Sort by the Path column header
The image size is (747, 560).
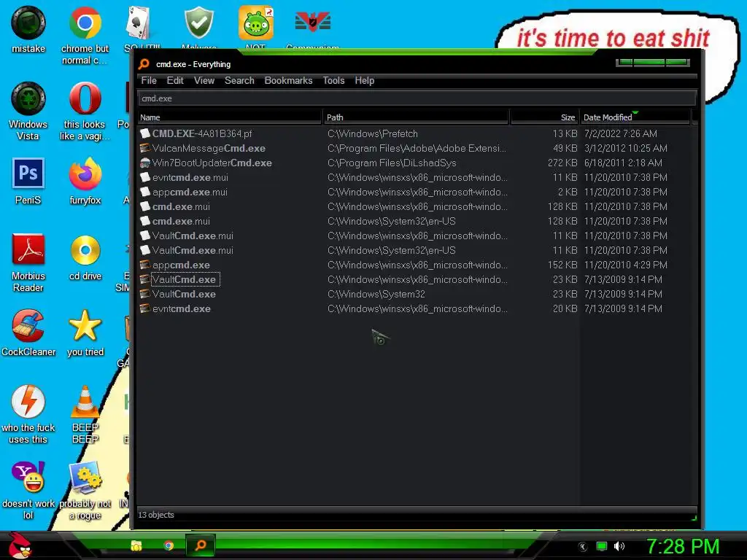(416, 117)
